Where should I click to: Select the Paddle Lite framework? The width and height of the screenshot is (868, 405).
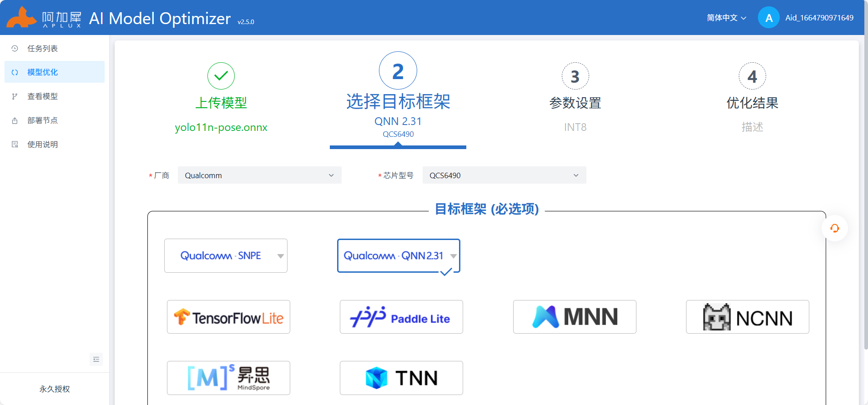coord(401,317)
